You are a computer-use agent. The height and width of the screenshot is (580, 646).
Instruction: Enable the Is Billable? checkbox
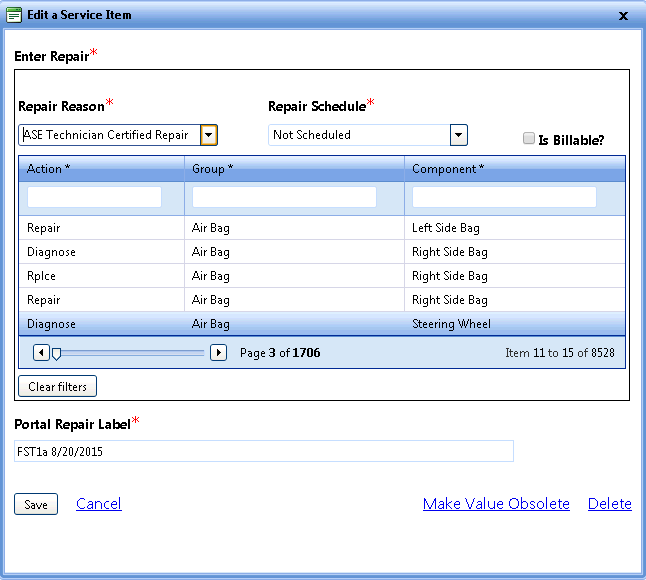529,138
